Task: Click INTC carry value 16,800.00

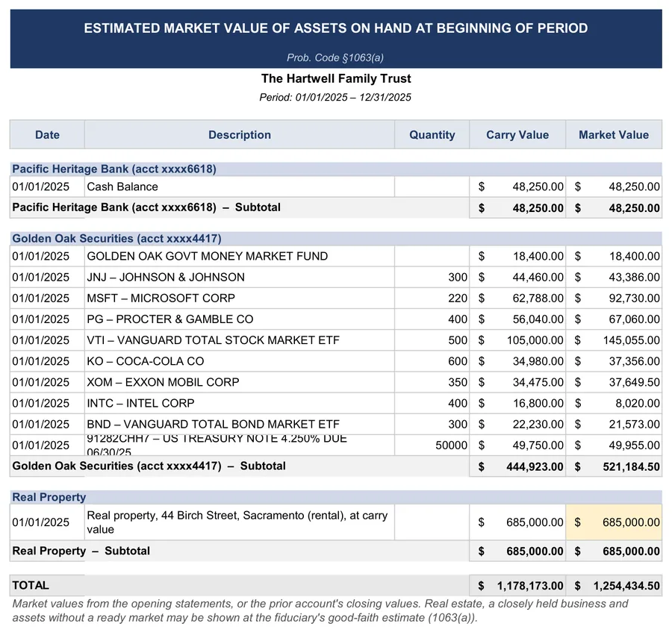Action: click(517, 403)
